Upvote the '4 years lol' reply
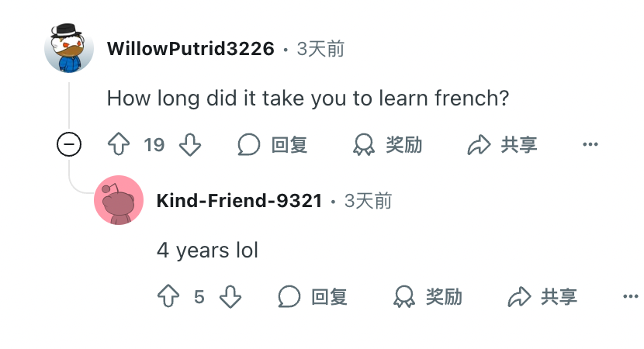 click(x=168, y=296)
